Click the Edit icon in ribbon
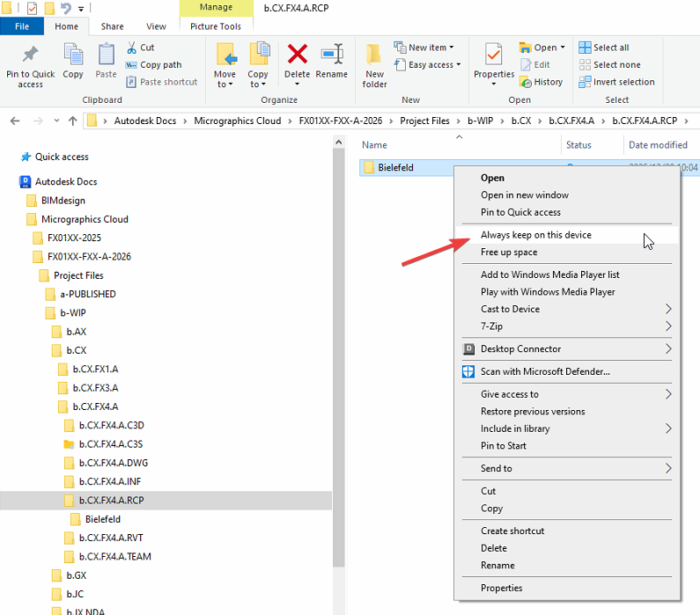700x615 pixels. point(526,64)
